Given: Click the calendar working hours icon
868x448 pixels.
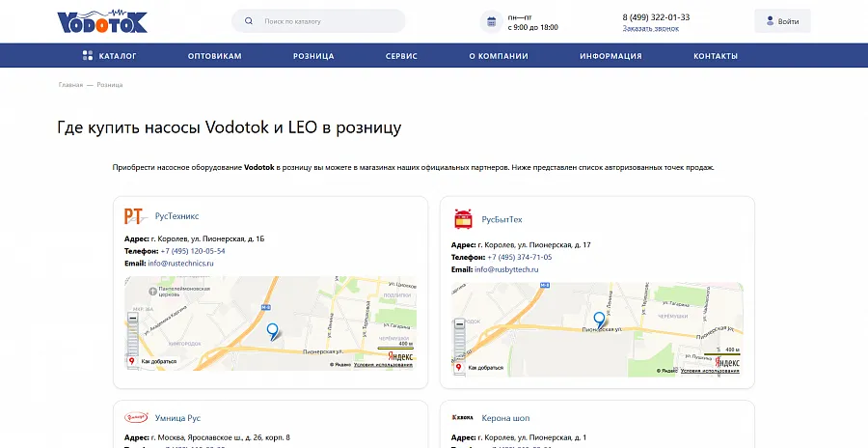Looking at the screenshot, I should click(491, 21).
